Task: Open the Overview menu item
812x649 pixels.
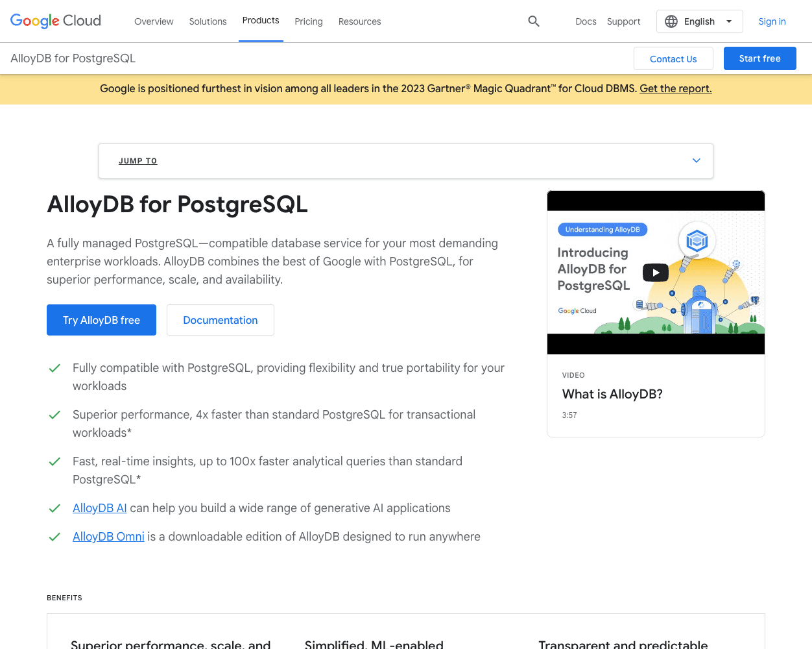Action: 154,21
